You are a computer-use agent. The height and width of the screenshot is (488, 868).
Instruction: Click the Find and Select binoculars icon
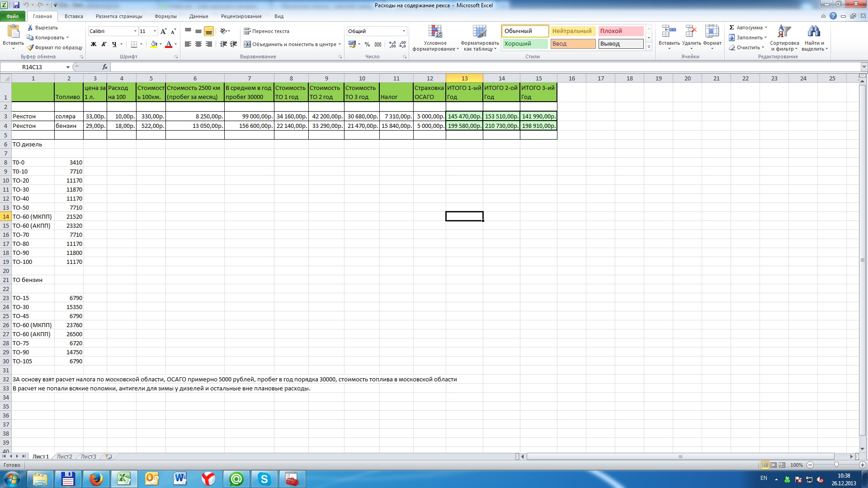click(814, 32)
